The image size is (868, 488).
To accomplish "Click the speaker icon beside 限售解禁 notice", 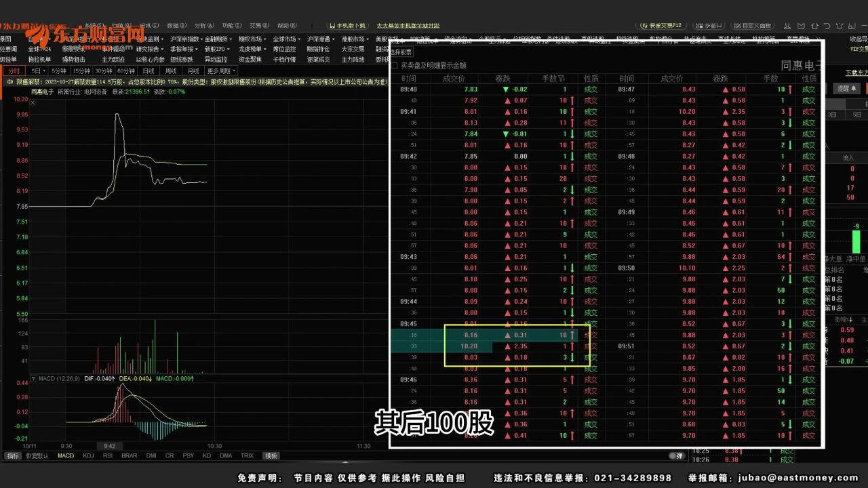I will click(x=10, y=81).
